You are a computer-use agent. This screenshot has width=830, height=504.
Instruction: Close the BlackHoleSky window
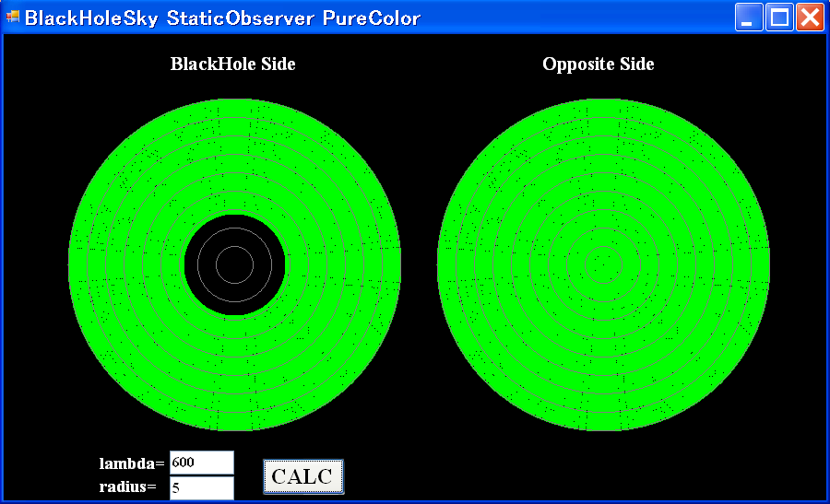[810, 18]
